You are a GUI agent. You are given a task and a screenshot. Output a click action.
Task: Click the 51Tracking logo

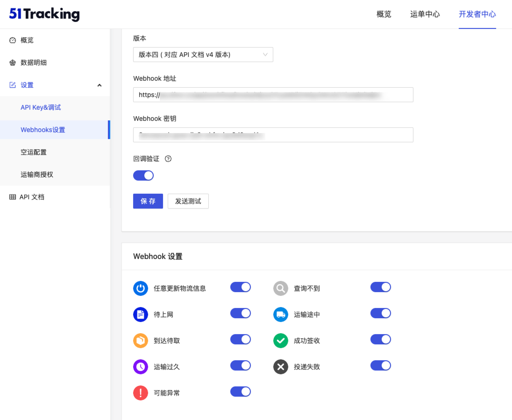coord(44,14)
